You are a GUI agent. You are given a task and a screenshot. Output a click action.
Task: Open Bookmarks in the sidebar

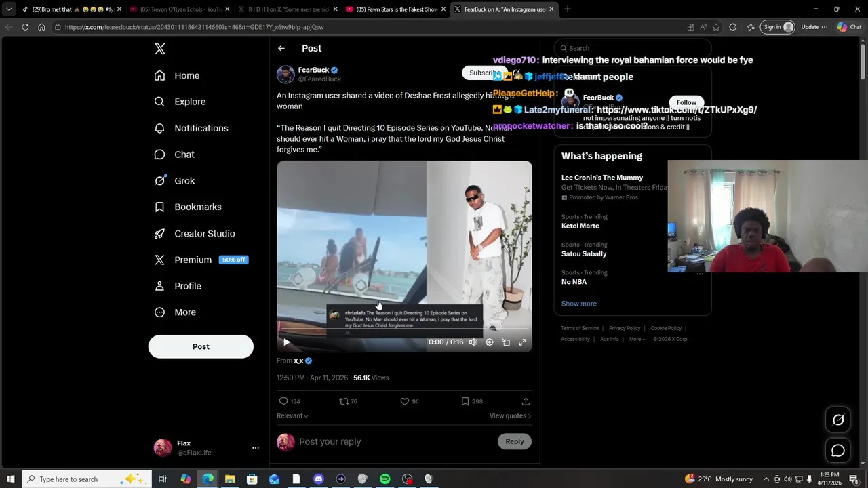pos(188,207)
